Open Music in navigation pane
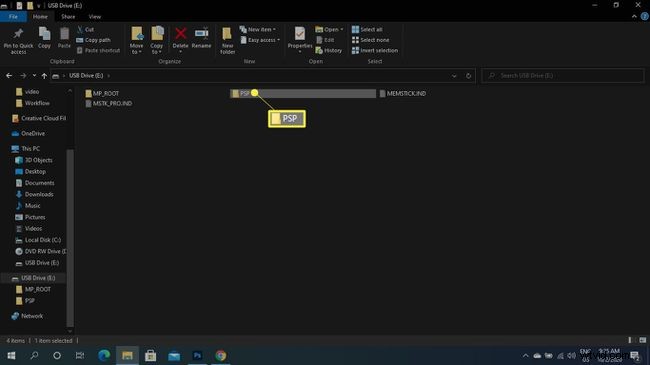Image resolution: width=650 pixels, height=365 pixels. tap(28, 206)
